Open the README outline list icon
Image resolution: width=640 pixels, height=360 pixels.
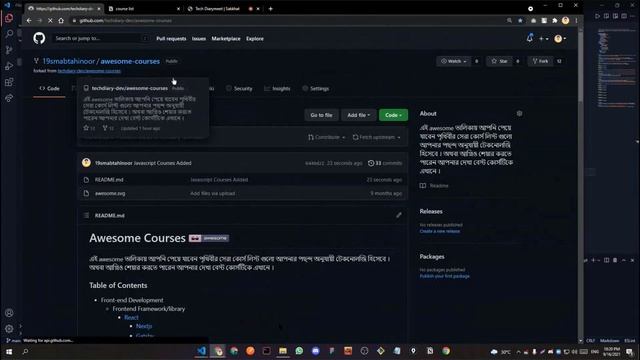click(x=86, y=215)
